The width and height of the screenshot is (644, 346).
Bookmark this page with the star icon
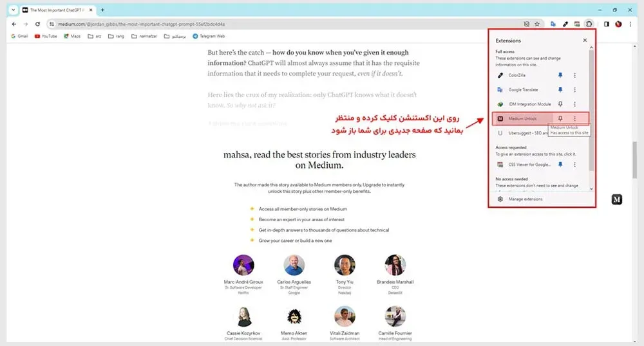pyautogui.click(x=537, y=24)
